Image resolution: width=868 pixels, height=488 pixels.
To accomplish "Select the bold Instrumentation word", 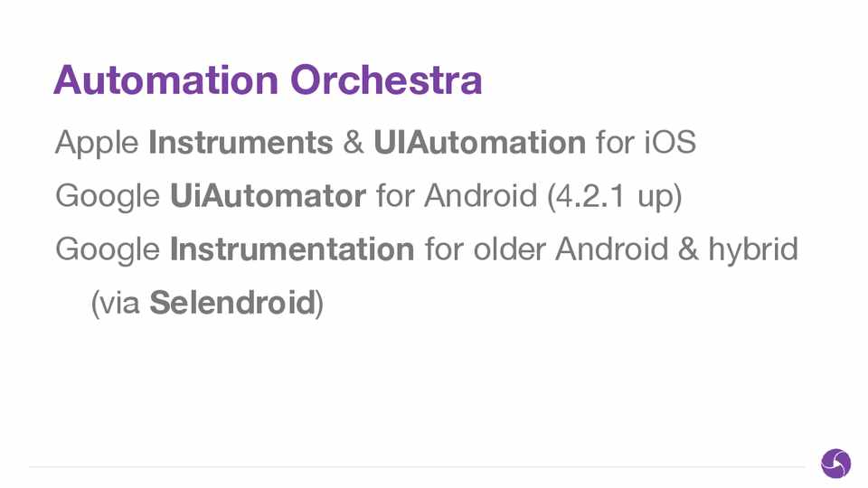I will pos(292,249).
